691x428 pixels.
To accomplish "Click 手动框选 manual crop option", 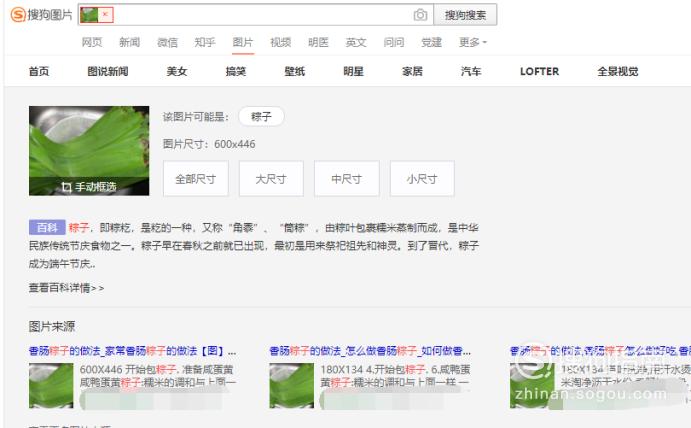I will tap(89, 187).
